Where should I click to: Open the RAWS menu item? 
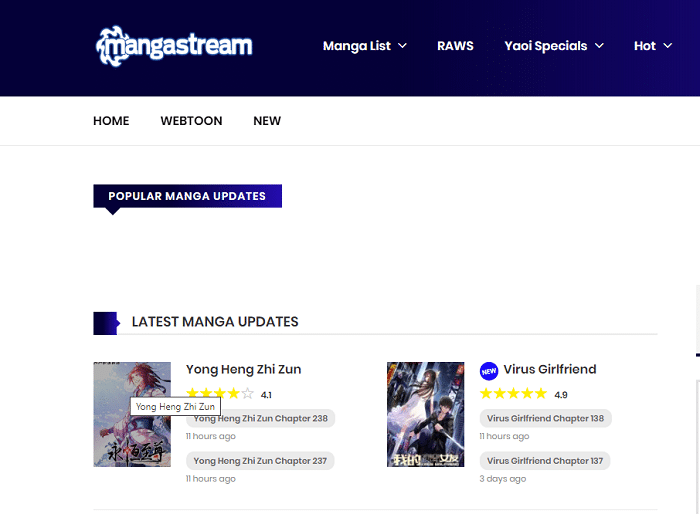455,46
